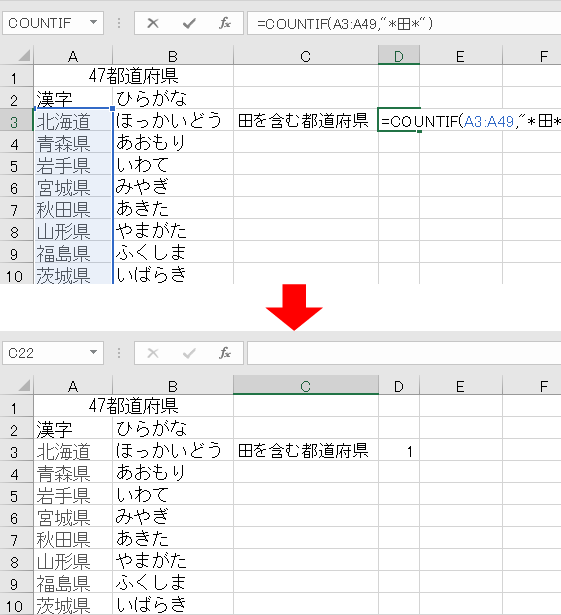Click the ほっかいどう cell in upper sheet
561x615 pixels.
tap(173, 120)
